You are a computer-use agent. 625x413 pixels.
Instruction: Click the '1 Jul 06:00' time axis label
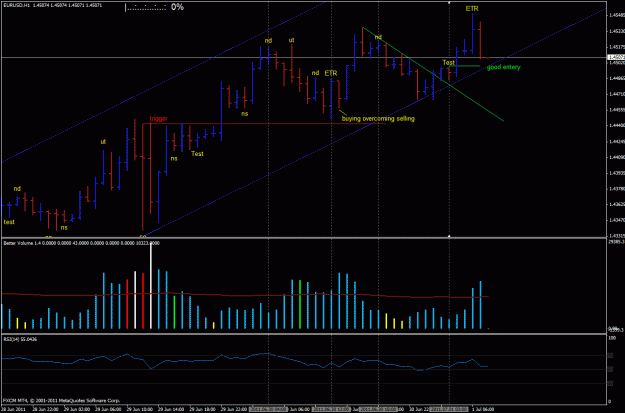coord(483,409)
